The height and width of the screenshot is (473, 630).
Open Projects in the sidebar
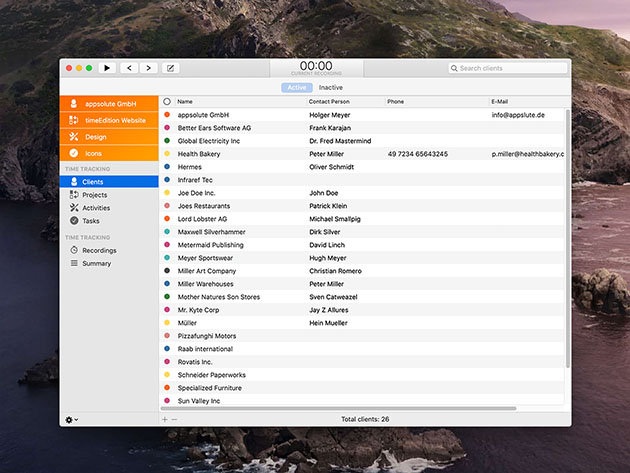pyautogui.click(x=109, y=195)
